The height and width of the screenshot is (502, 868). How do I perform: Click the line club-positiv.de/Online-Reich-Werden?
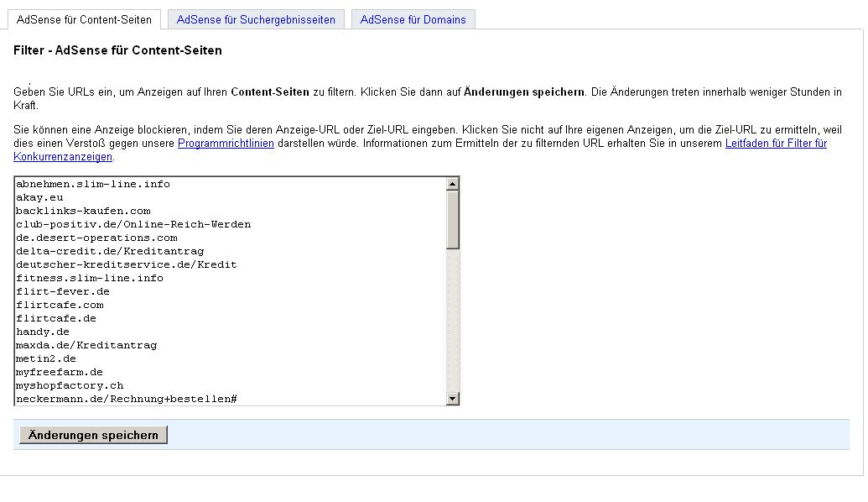click(133, 224)
